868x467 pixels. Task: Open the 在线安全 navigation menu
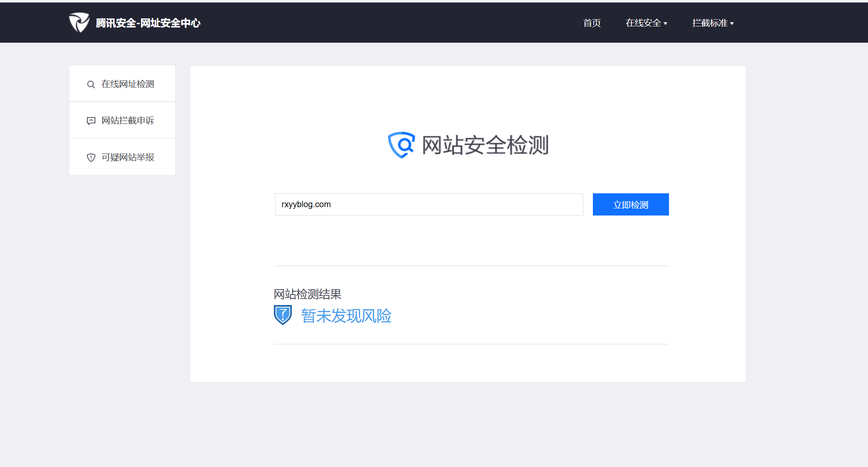pos(643,23)
